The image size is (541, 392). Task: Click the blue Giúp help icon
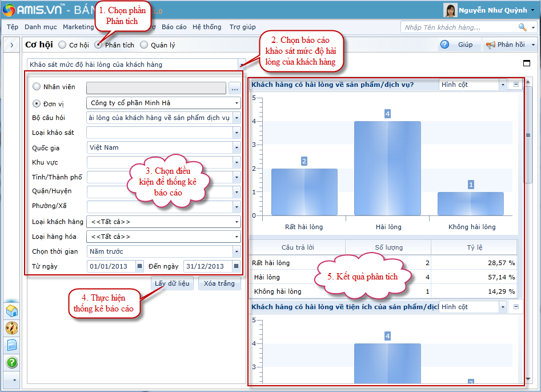445,45
